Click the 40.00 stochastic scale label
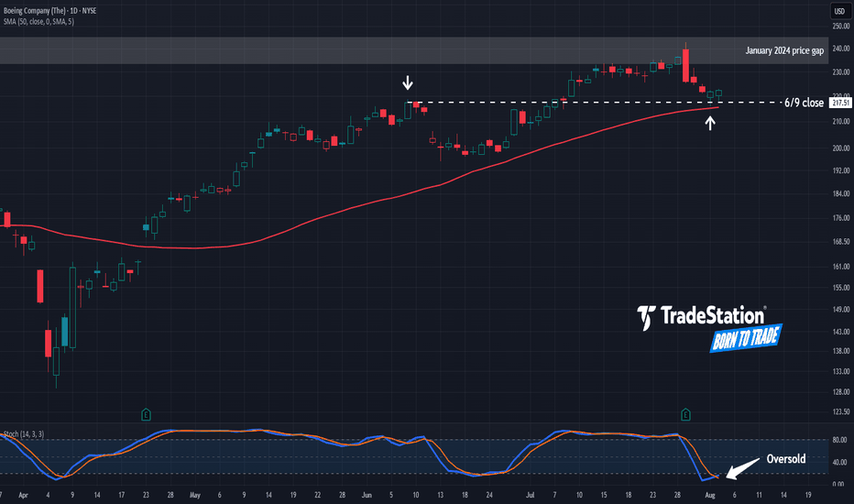Screen dimensions: 854x504 [839, 462]
